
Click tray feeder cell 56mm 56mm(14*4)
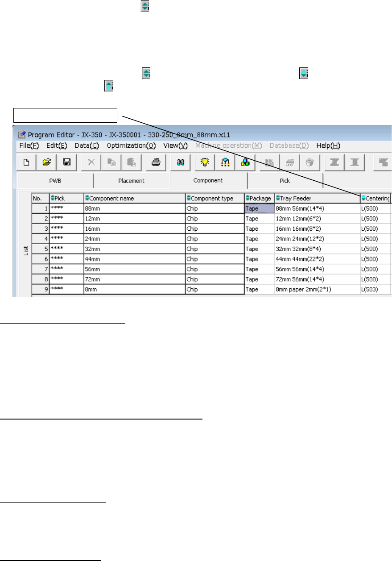pos(318,269)
